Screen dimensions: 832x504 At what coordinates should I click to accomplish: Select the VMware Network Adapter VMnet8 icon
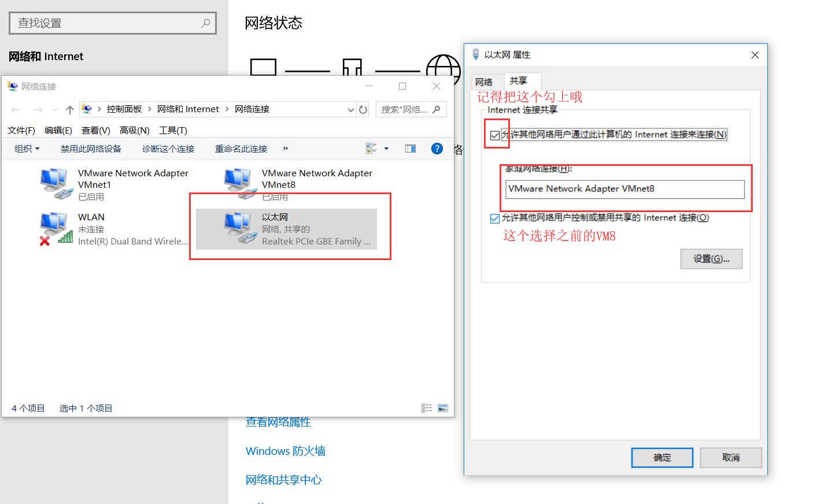[240, 184]
